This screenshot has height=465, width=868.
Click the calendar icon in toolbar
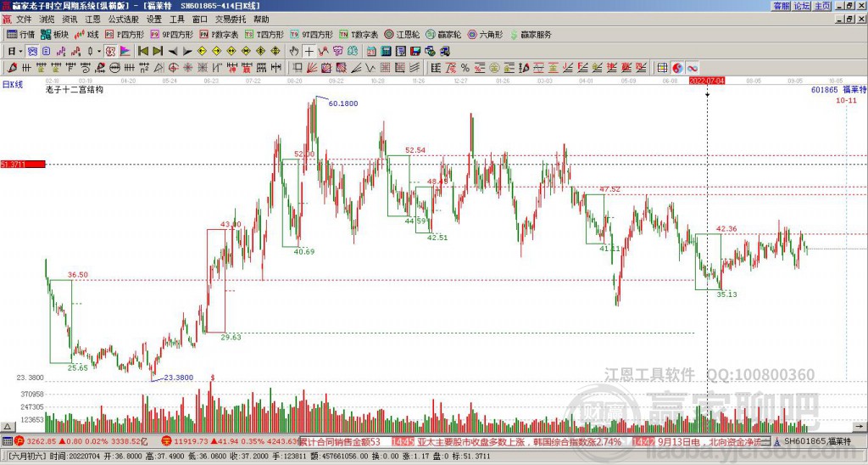pyautogui.click(x=371, y=52)
